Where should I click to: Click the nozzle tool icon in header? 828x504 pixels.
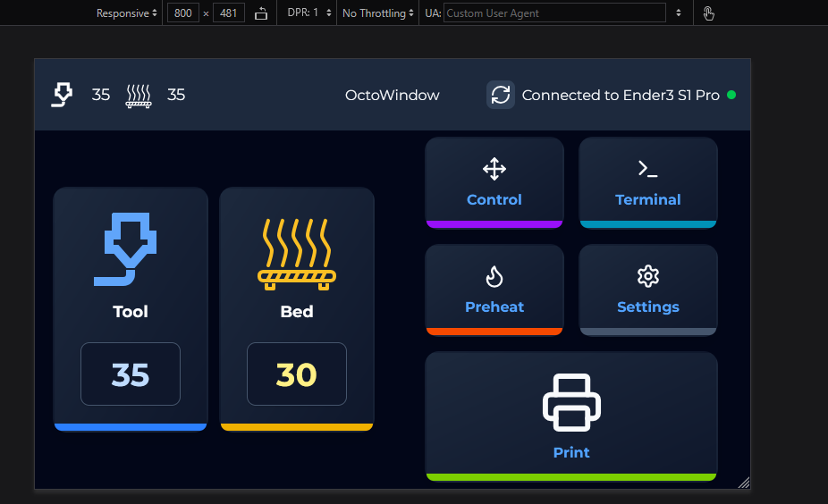(62, 95)
